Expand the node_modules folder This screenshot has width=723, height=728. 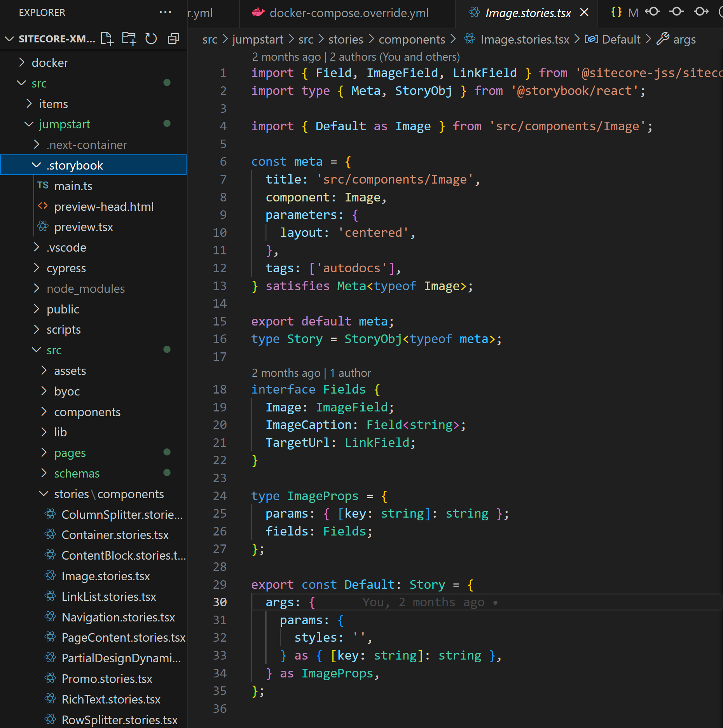pos(37,289)
